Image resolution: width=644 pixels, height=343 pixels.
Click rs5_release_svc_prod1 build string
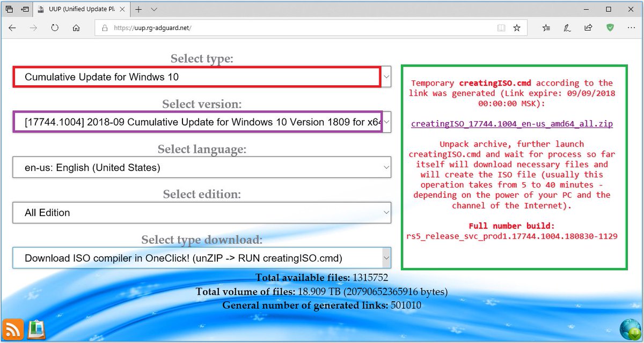(x=512, y=236)
